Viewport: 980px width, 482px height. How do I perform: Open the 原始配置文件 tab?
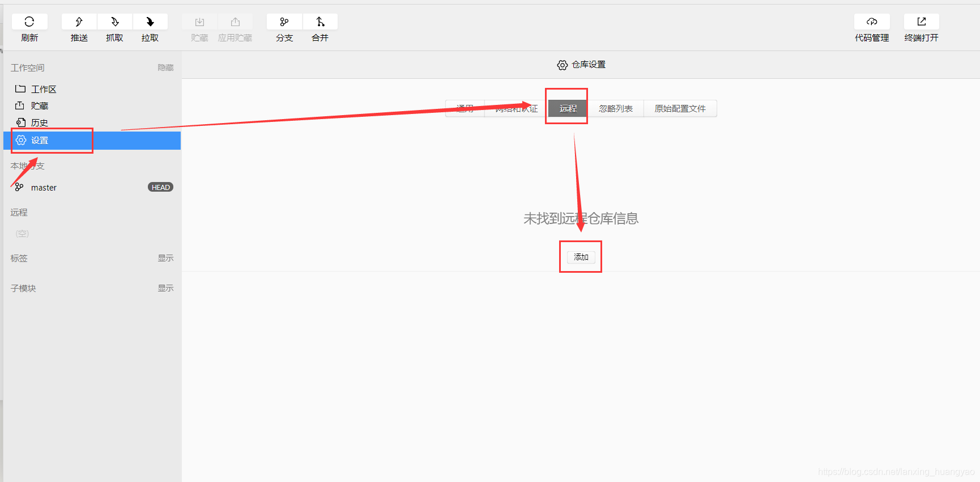[680, 108]
